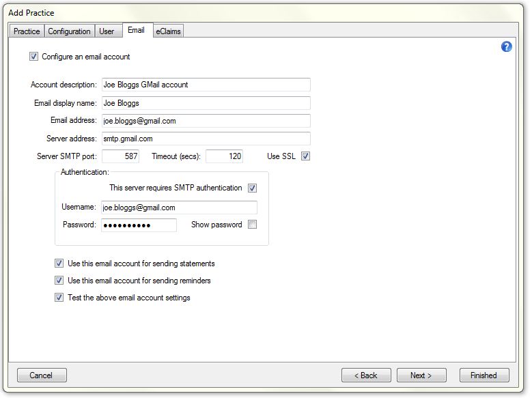Viewport: 532px width, 398px height.
Task: Proceed with the Next button
Action: click(x=421, y=375)
